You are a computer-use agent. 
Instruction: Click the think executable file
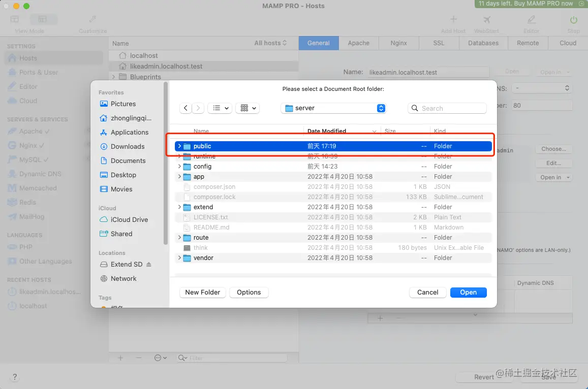pos(333,248)
